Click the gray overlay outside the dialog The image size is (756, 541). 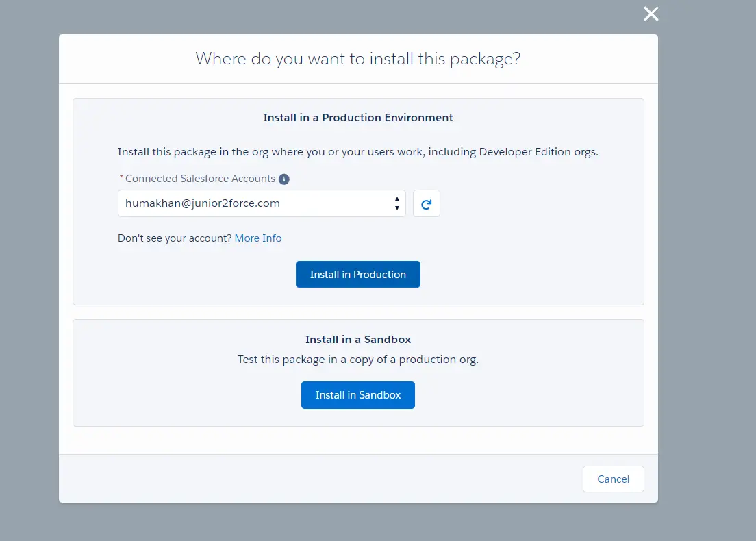click(29, 274)
